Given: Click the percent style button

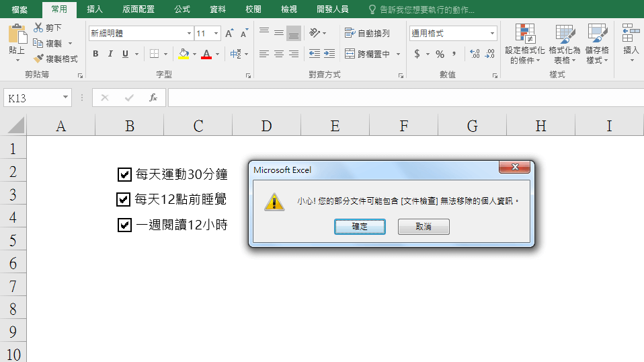Looking at the screenshot, I should (x=440, y=54).
